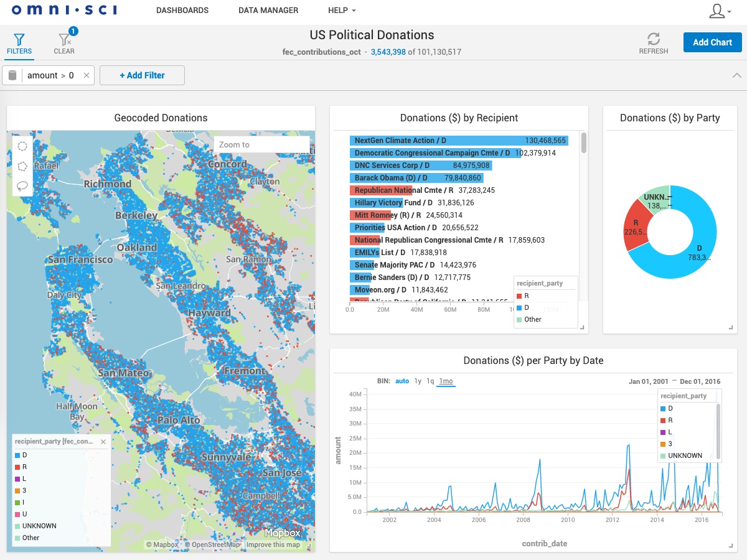This screenshot has height=560, width=747.
Task: Toggle party 3 in map legend
Action: (x=21, y=490)
